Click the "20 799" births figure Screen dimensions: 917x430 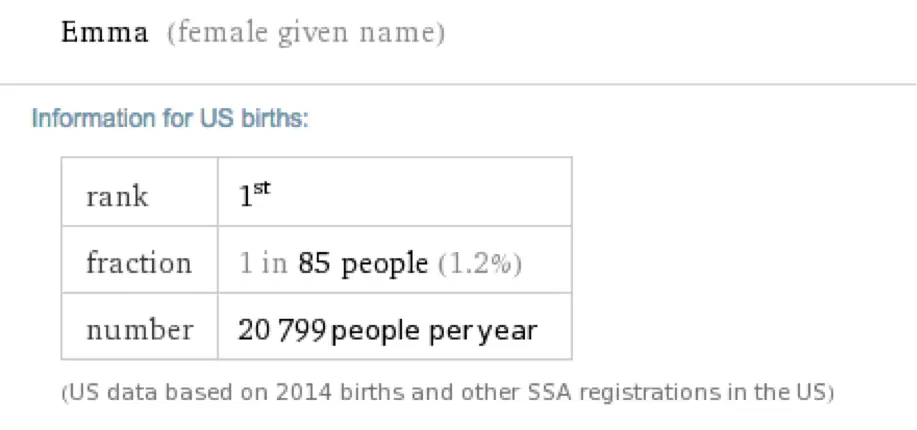click(281, 329)
